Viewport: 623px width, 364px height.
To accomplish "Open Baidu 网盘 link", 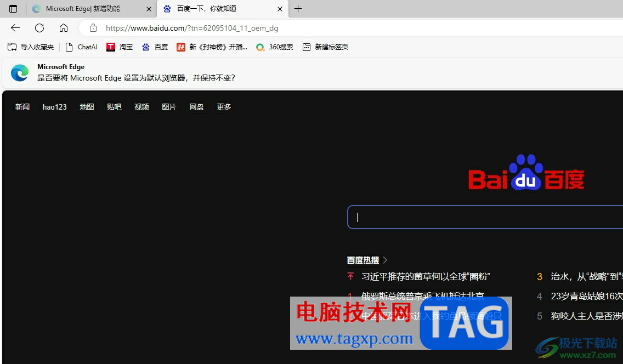I will coord(196,107).
